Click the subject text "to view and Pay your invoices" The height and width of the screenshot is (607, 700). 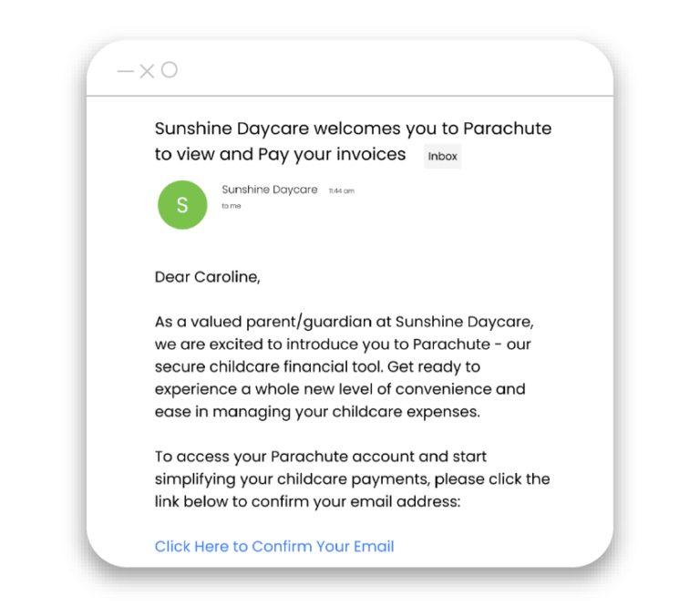[x=280, y=154]
